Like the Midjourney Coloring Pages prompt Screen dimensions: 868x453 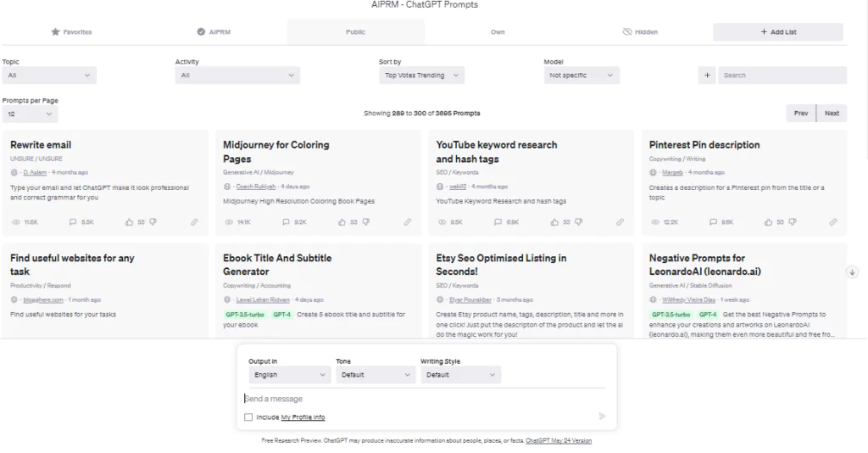click(x=342, y=222)
